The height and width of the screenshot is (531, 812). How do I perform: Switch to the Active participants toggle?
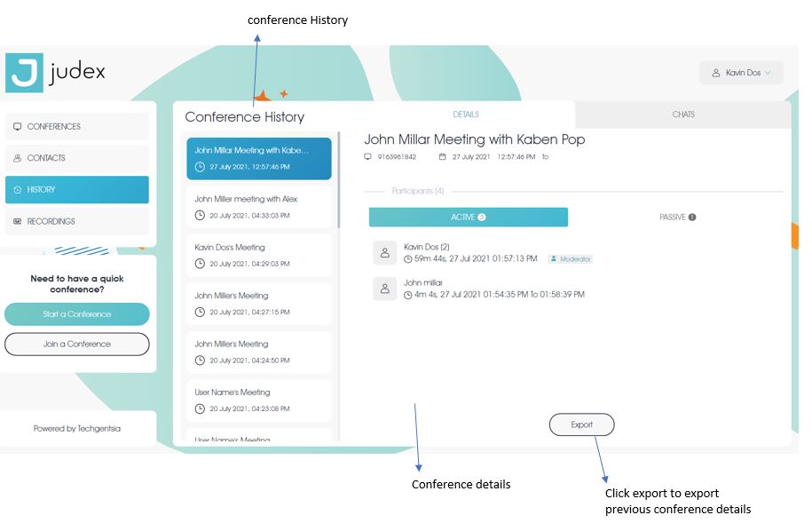point(468,217)
